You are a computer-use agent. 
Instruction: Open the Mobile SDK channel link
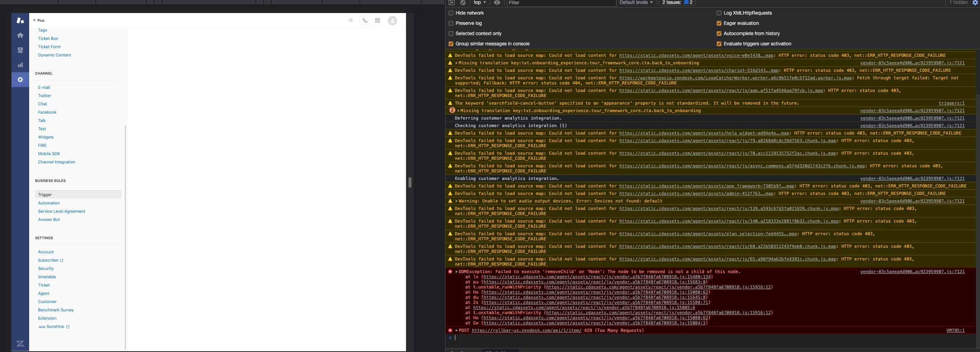coord(49,154)
